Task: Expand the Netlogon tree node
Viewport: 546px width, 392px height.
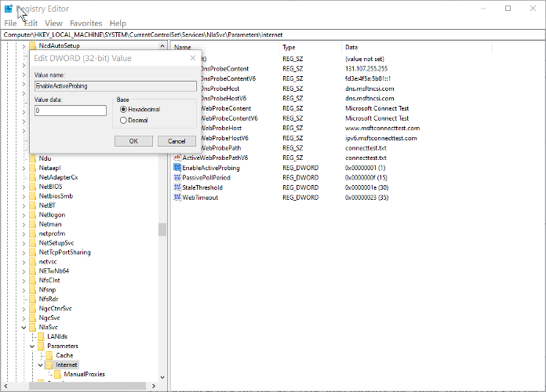Action: tap(24, 215)
